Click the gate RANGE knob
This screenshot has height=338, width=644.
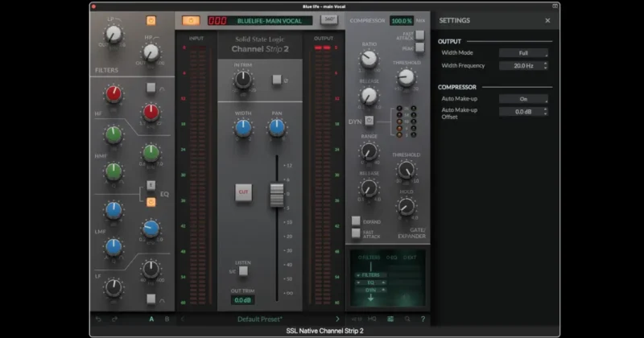coord(369,151)
